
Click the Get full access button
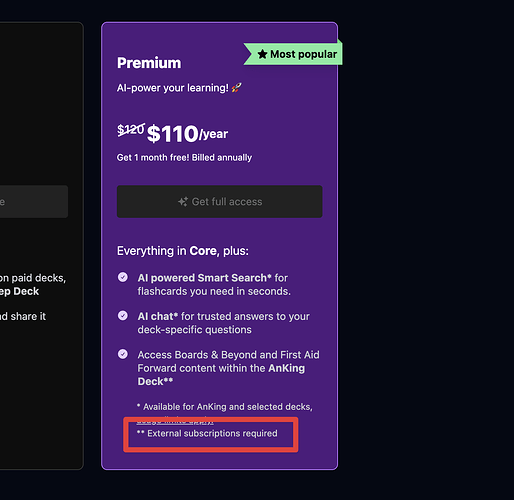220,202
